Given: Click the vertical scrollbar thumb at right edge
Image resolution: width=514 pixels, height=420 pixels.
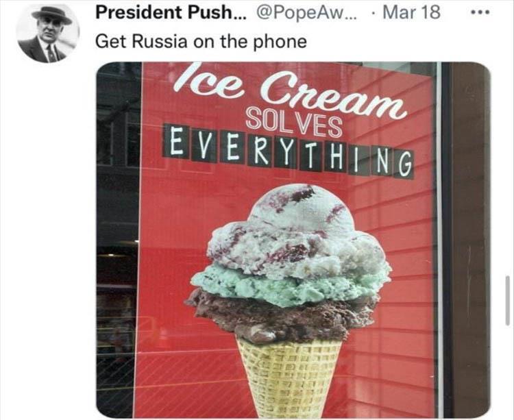Looking at the screenshot, I should point(507,300).
